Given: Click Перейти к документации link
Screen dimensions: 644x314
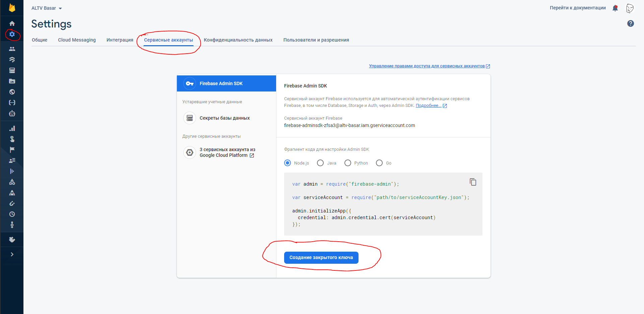Looking at the screenshot, I should click(x=578, y=8).
